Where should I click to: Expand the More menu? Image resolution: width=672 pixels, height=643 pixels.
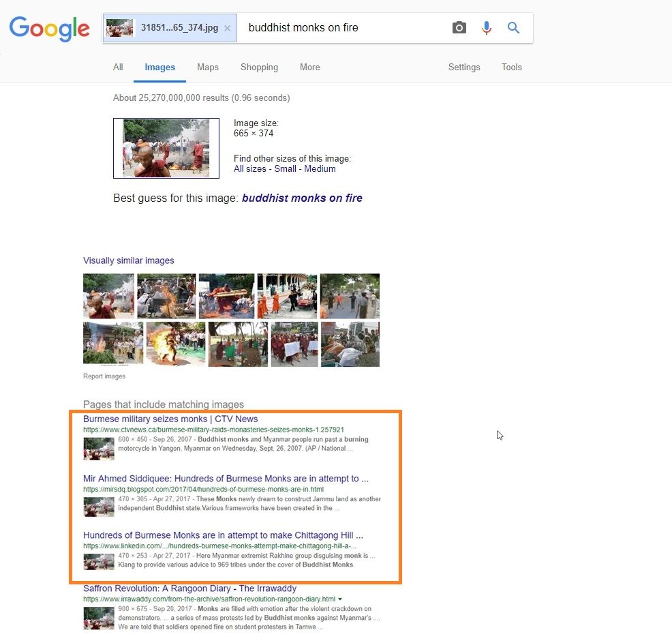(310, 68)
